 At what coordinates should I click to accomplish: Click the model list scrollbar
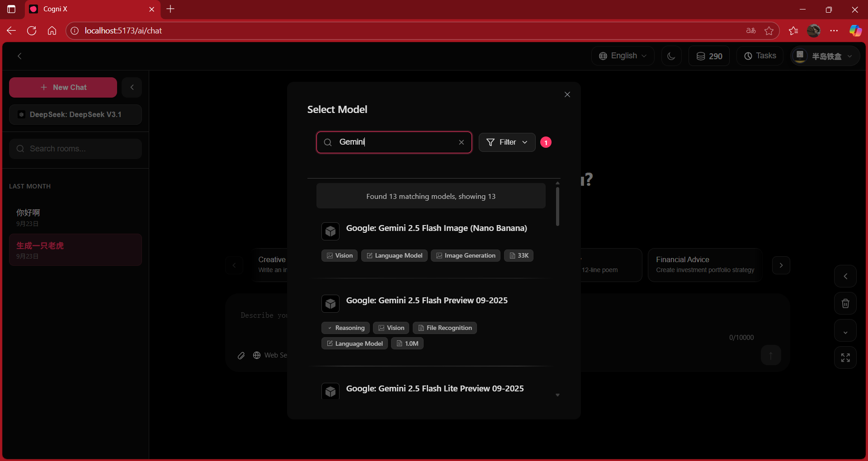point(557,206)
